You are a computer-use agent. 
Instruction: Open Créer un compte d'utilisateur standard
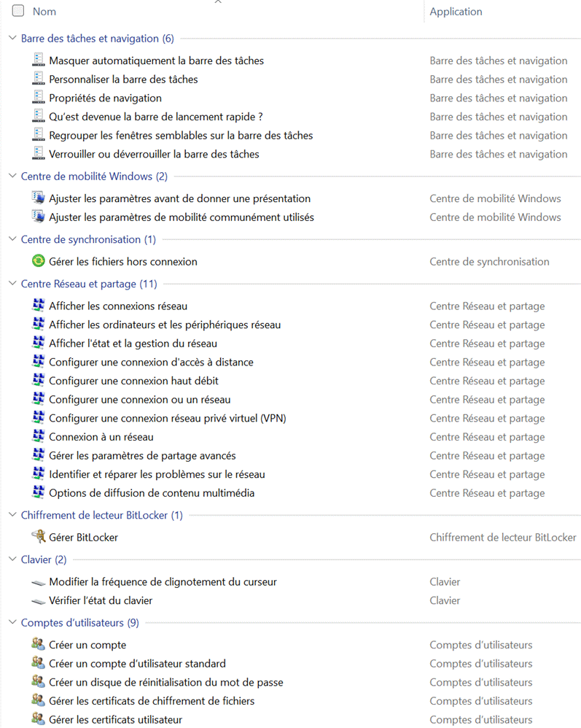[x=137, y=664]
